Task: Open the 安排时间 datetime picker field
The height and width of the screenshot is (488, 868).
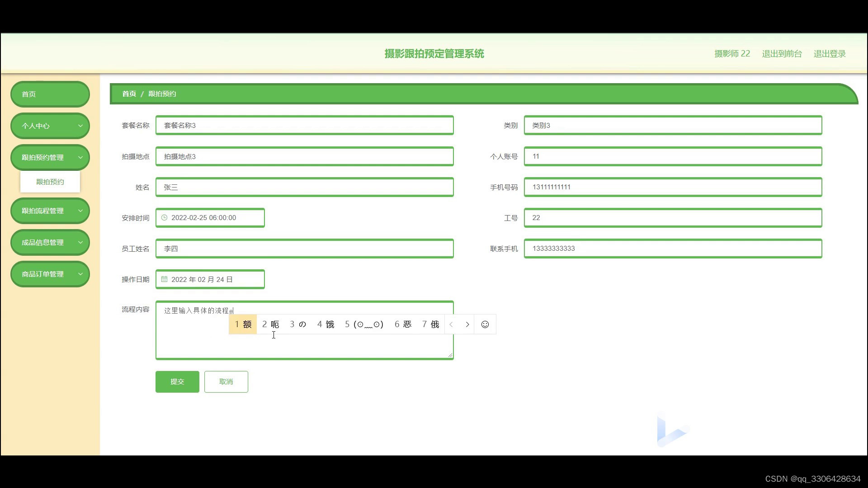Action: (210, 218)
